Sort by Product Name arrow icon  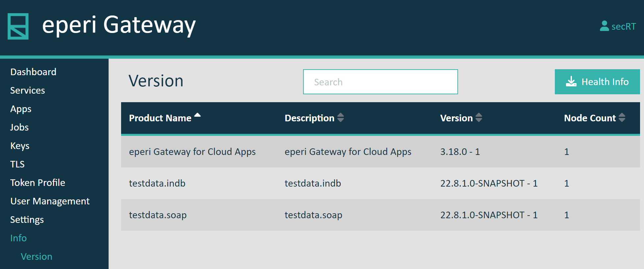coord(197,115)
